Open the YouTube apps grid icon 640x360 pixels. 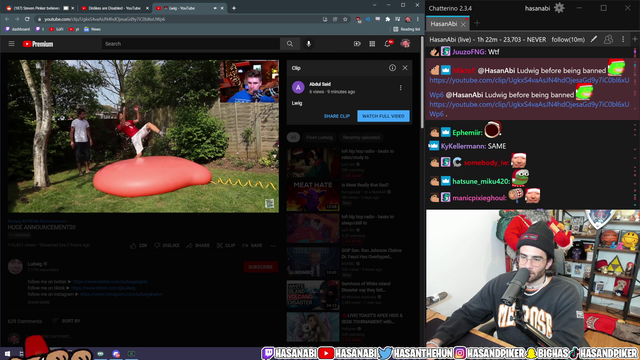point(372,44)
